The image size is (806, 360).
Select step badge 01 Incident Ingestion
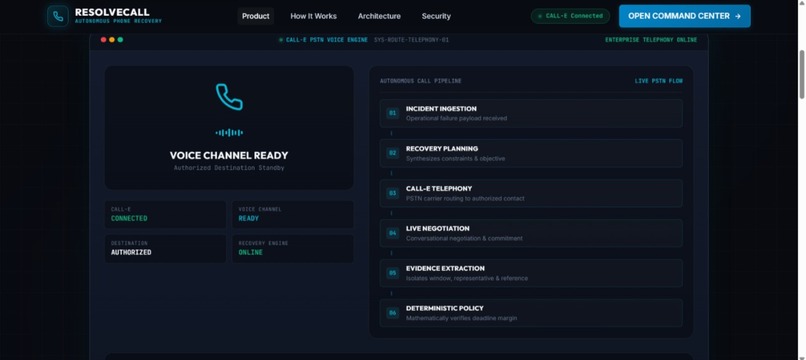click(393, 113)
